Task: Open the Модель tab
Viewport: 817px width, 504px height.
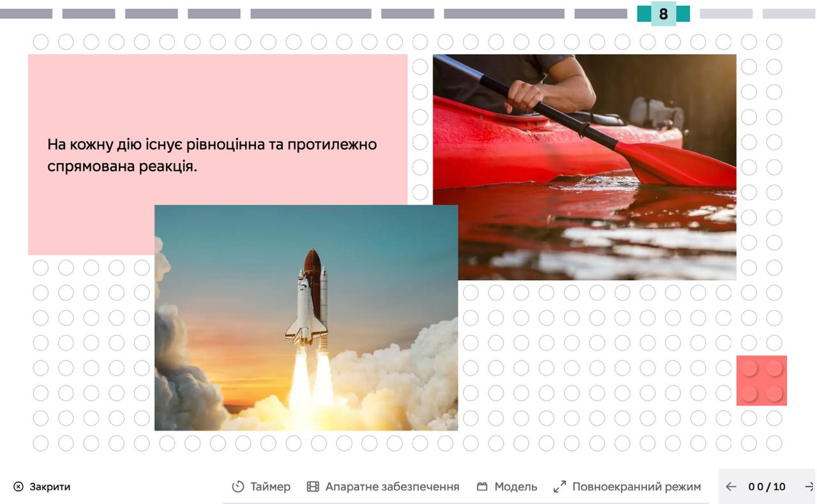Action: tap(515, 487)
